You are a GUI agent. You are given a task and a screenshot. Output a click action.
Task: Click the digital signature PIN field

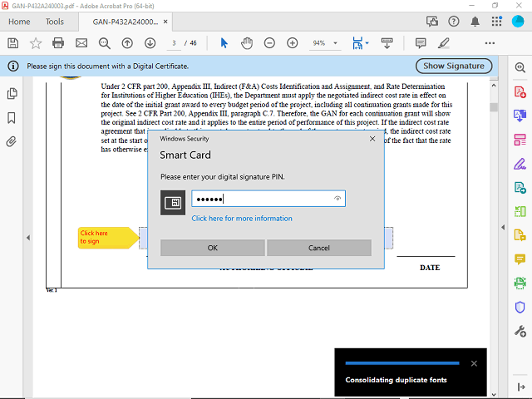[x=268, y=199]
